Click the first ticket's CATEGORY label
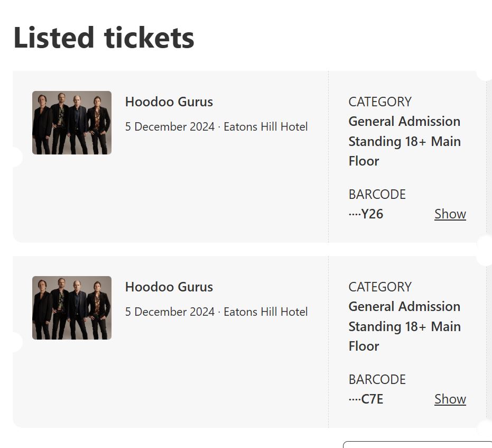 379,102
